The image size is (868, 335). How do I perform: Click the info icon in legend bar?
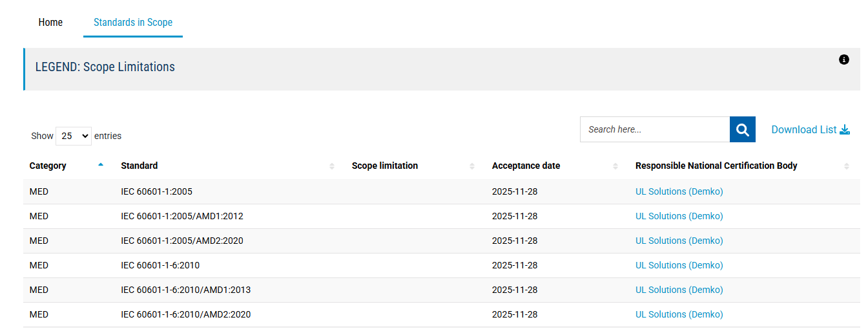pyautogui.click(x=843, y=59)
